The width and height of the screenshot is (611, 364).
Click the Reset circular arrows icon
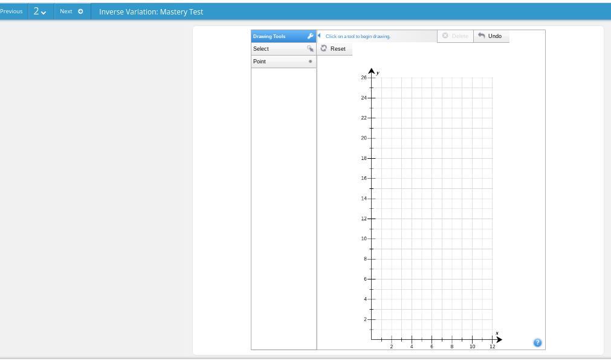[324, 48]
